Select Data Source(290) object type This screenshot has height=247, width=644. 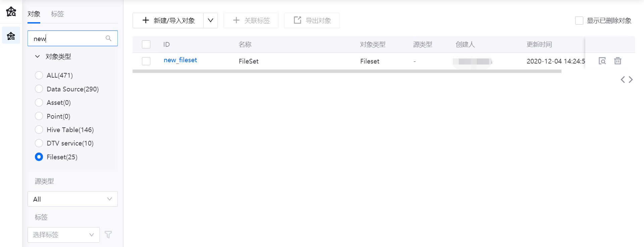(39, 89)
